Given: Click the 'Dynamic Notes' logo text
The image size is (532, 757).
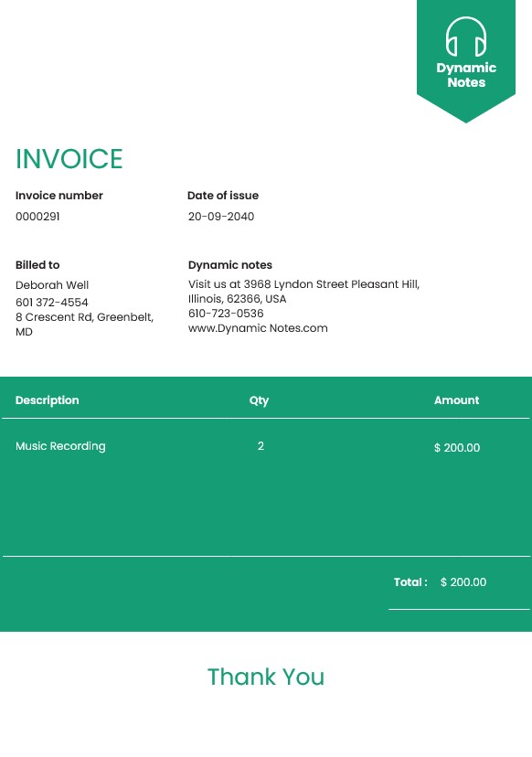Looking at the screenshot, I should (466, 75).
